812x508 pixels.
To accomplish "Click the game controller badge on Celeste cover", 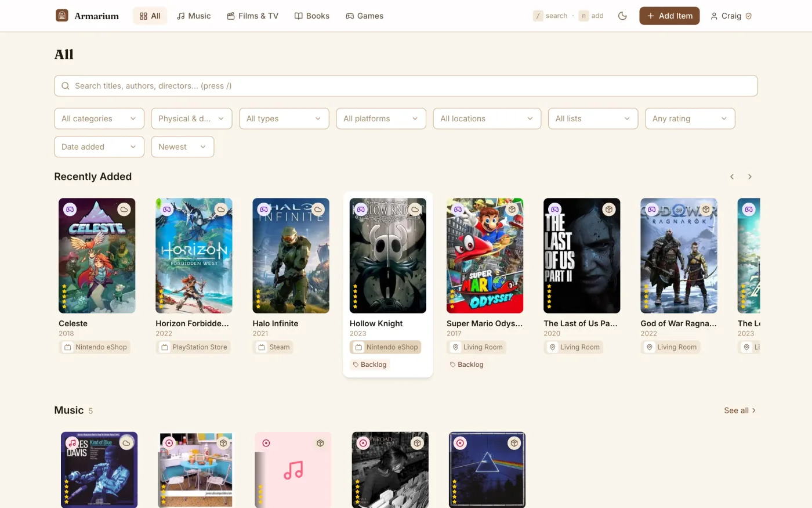I will pos(70,209).
